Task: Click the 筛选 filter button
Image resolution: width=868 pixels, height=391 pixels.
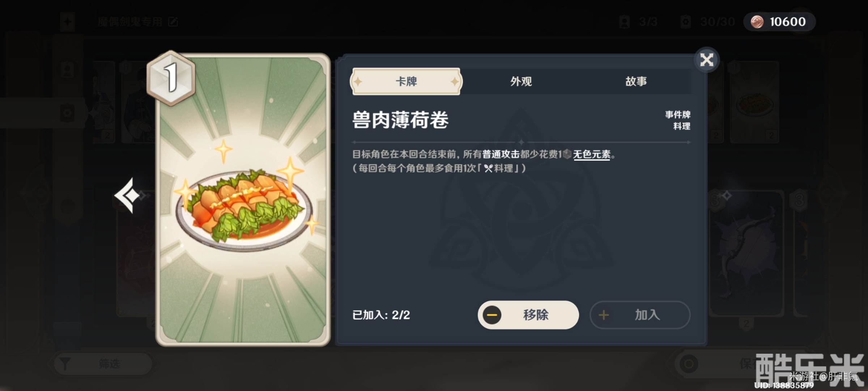Action: point(103,364)
